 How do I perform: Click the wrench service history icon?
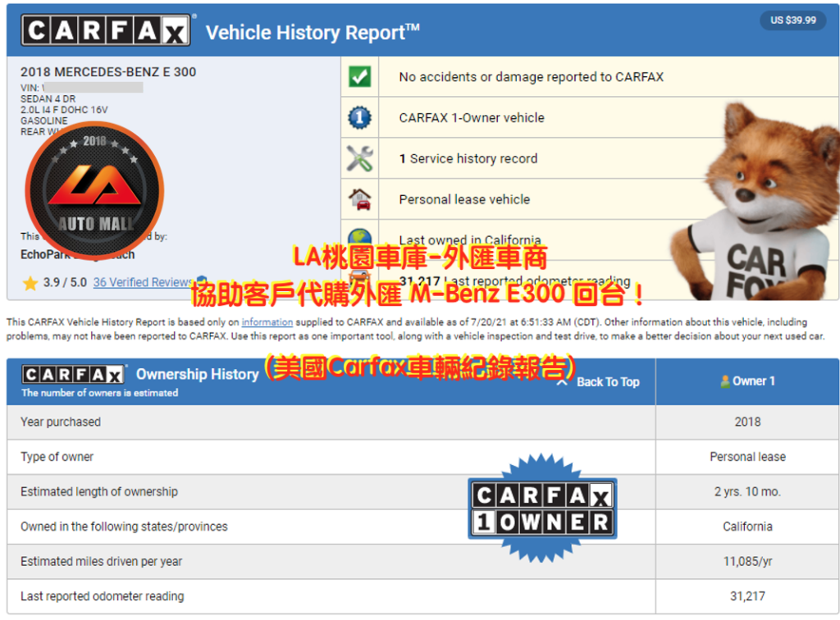pyautogui.click(x=359, y=158)
